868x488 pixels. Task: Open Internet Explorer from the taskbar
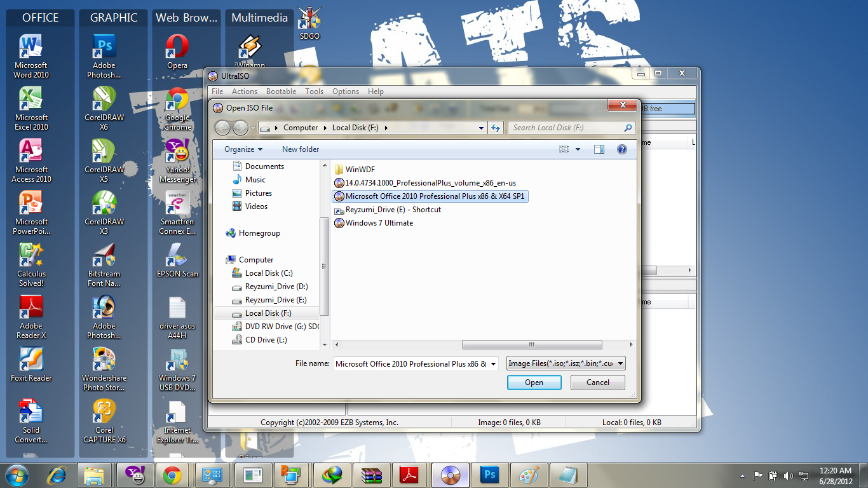[57, 475]
